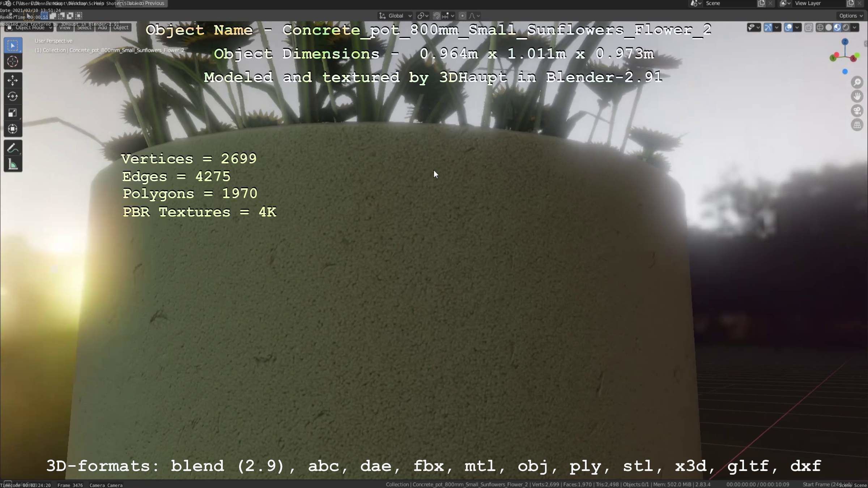Open the view layer browse dropdown icon
868x488 pixels.
(785, 3)
